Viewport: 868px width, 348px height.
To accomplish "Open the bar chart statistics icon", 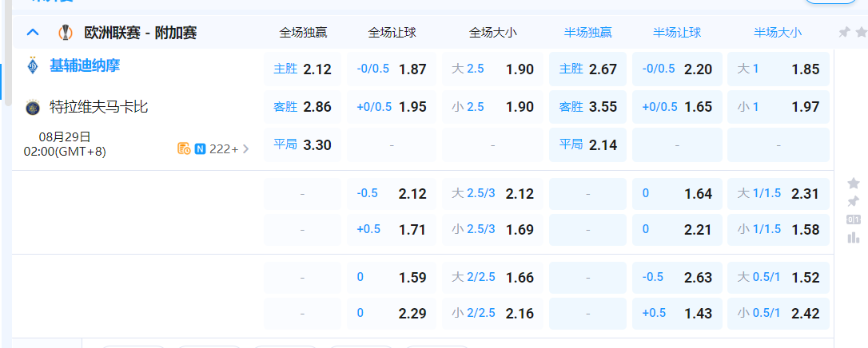I will [854, 237].
